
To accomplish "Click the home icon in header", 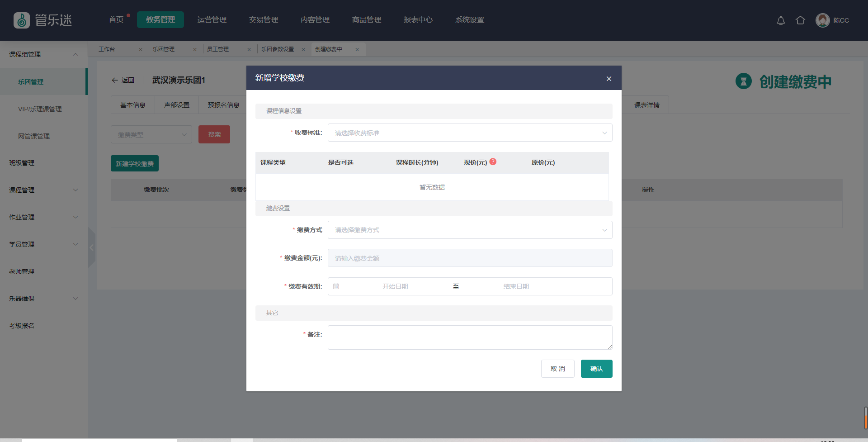I will 800,20.
